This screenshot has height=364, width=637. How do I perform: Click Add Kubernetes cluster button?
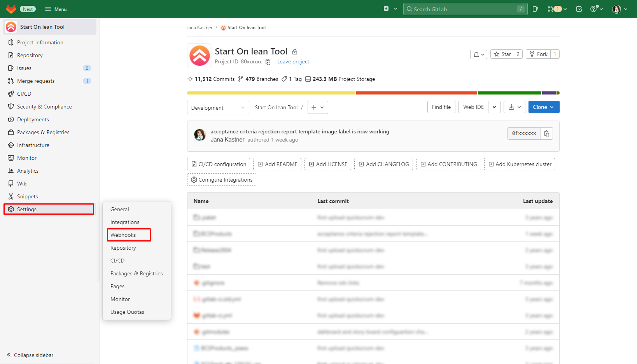(520, 164)
